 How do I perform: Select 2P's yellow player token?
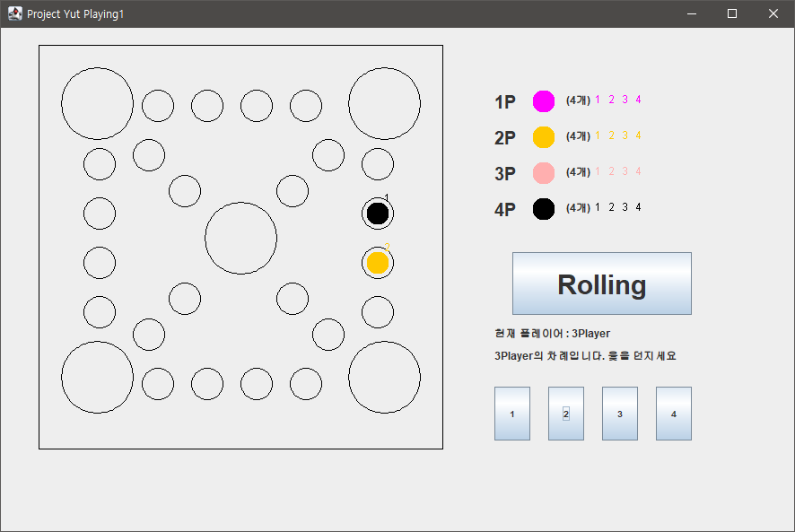pyautogui.click(x=543, y=136)
